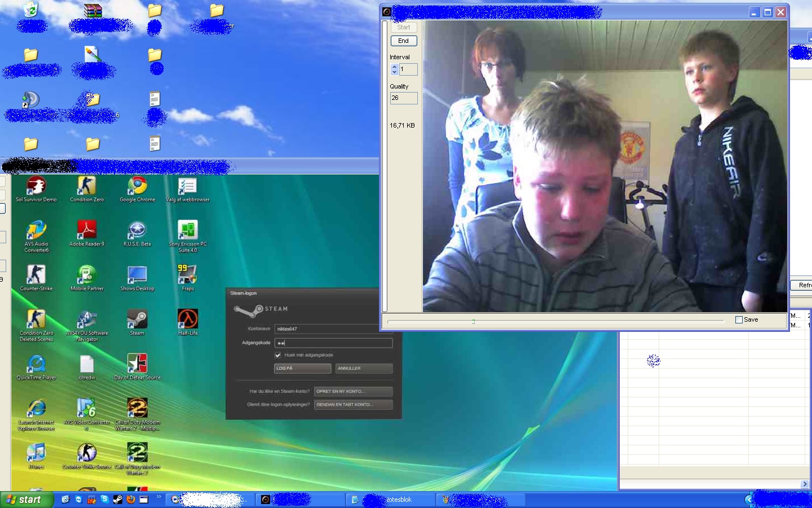Select the Day of Defeat Source icon
812x508 pixels.
coord(137,365)
